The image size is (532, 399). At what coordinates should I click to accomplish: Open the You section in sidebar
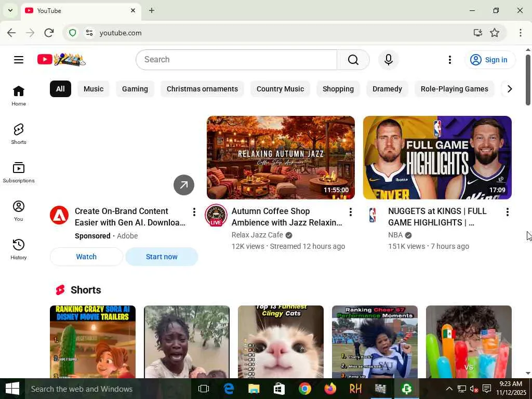pyautogui.click(x=19, y=211)
